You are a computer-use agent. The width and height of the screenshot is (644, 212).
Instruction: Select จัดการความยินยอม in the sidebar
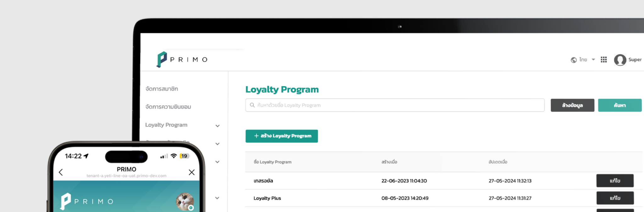point(168,107)
